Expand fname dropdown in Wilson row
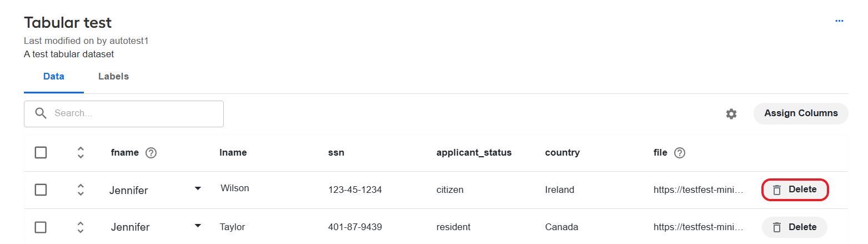The width and height of the screenshot is (868, 244). [198, 188]
